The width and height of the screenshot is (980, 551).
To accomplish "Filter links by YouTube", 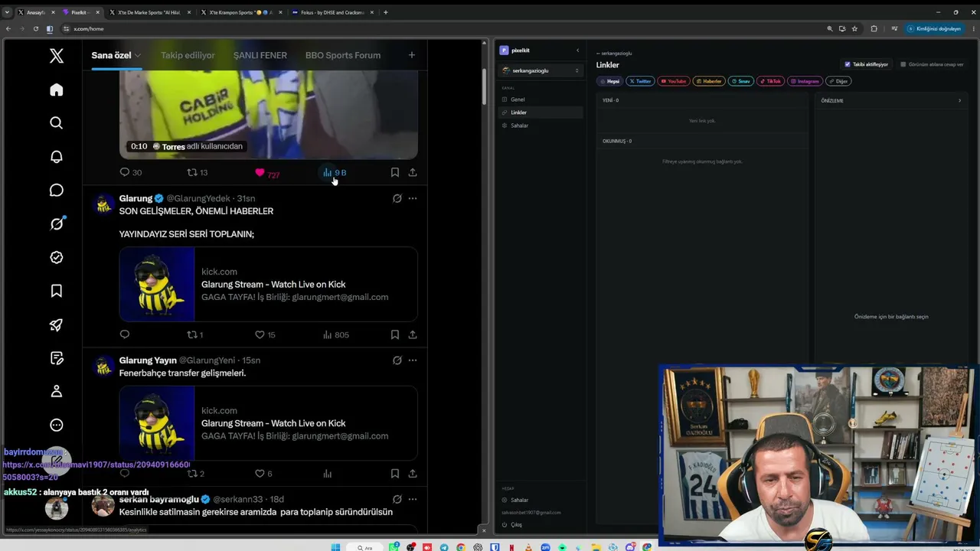I will (674, 81).
